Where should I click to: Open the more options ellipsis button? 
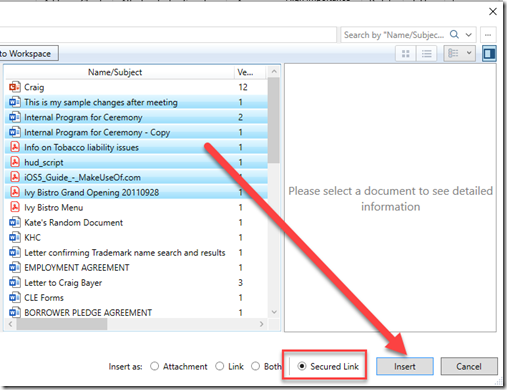[488, 35]
